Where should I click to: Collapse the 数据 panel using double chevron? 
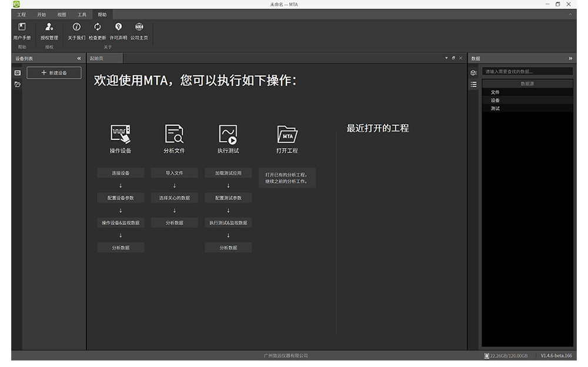(x=570, y=58)
